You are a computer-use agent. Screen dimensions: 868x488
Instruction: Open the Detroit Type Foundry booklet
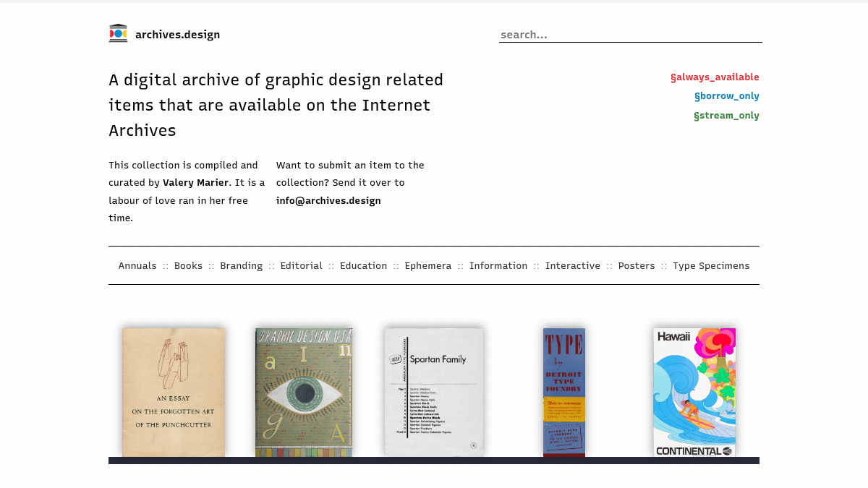[564, 393]
